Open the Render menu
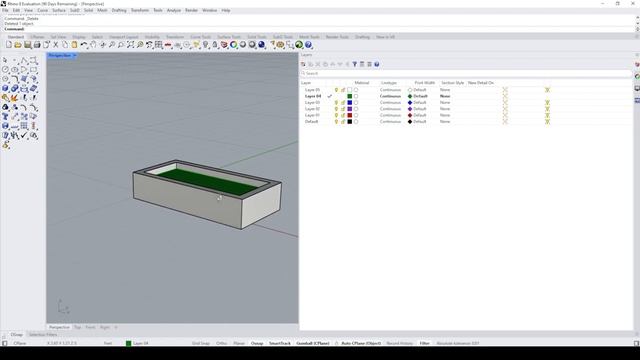Screen dimensions: 640x360 coord(191,10)
